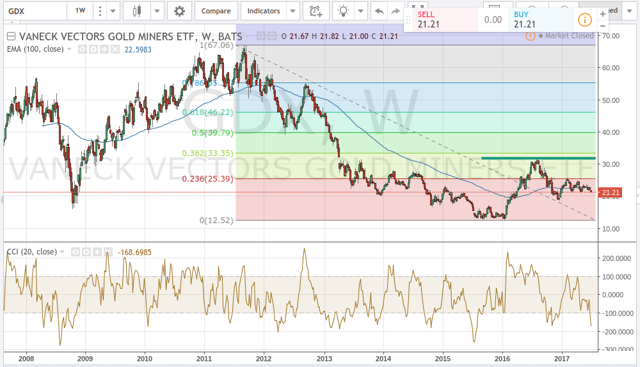Click the red 21.21 current price label
This screenshot has height=367, width=640.
(x=610, y=192)
